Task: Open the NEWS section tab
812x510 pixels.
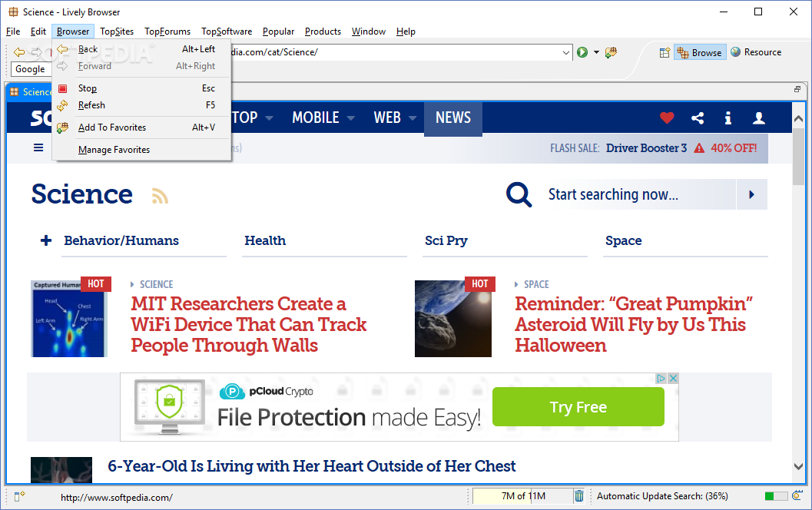Action: [x=453, y=118]
